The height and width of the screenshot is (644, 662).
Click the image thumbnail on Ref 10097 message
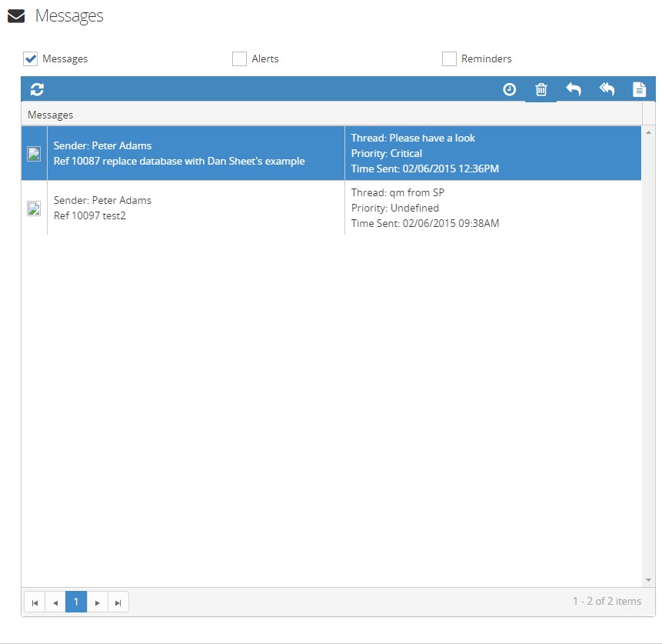(x=34, y=208)
